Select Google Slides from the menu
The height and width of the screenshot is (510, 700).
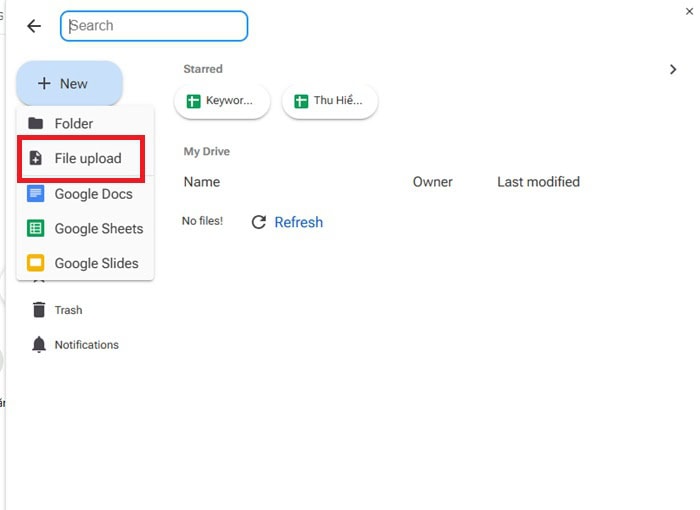(85, 263)
